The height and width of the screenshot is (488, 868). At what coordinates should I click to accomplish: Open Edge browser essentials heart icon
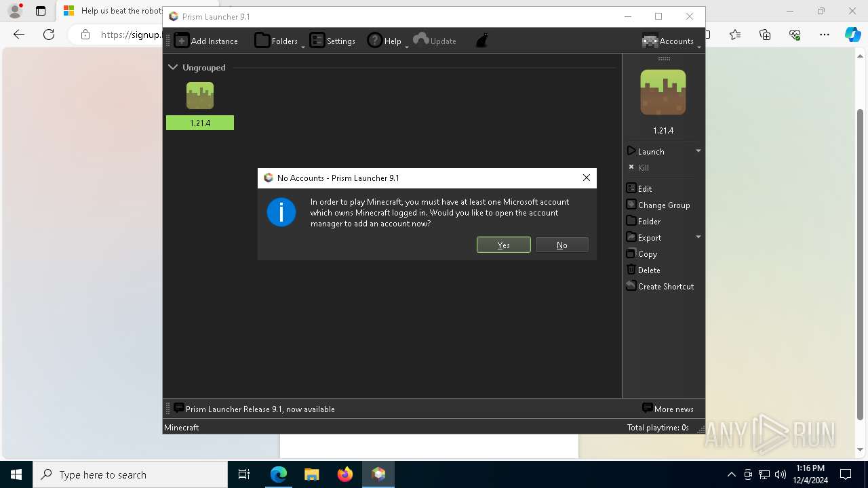coord(795,35)
